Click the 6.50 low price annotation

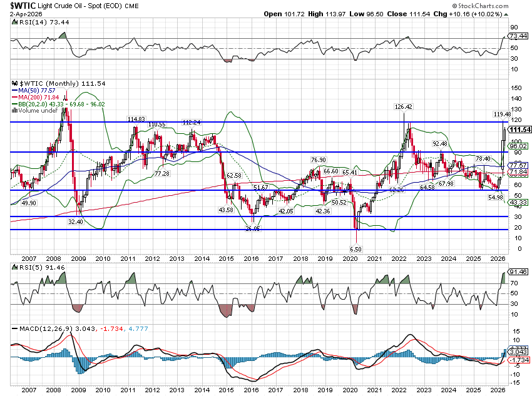tap(354, 249)
